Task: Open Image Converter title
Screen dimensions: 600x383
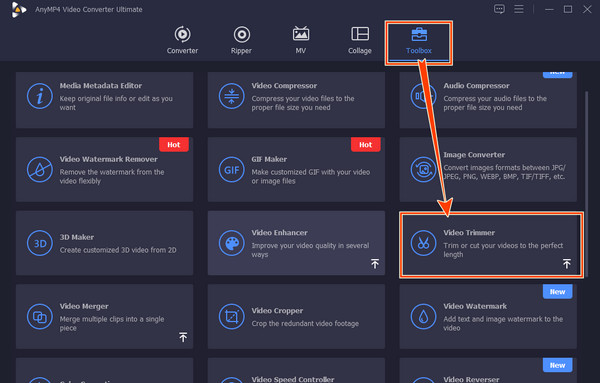Action: [x=474, y=155]
